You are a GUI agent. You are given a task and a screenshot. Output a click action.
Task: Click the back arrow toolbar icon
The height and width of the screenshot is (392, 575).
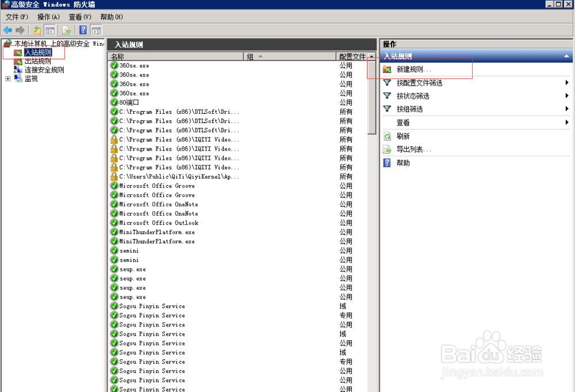(x=7, y=30)
